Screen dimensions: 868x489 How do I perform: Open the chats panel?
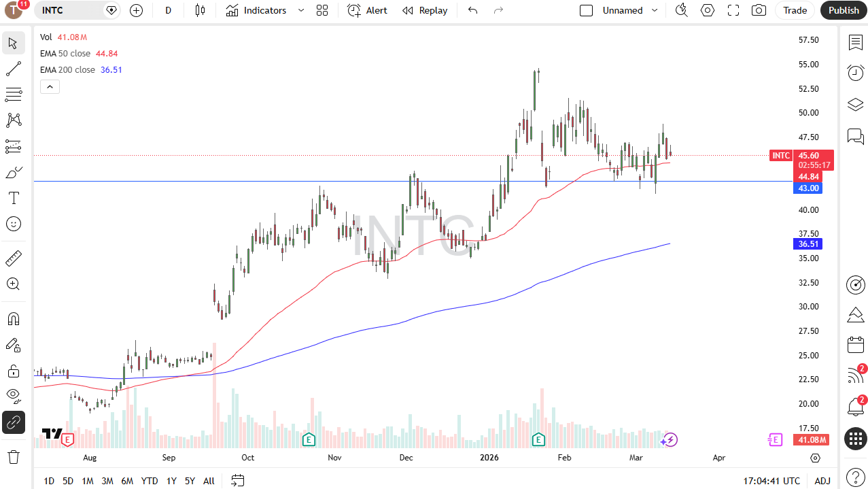click(x=855, y=136)
